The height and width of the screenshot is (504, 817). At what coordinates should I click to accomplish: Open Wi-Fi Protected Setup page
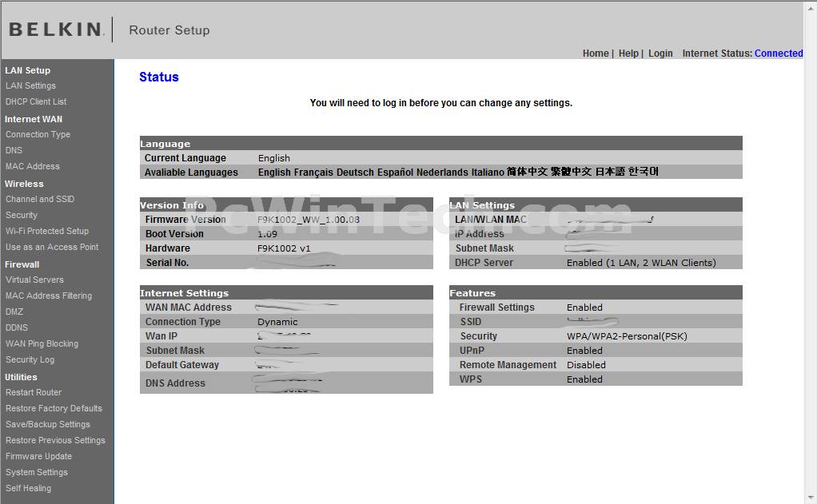pos(47,231)
